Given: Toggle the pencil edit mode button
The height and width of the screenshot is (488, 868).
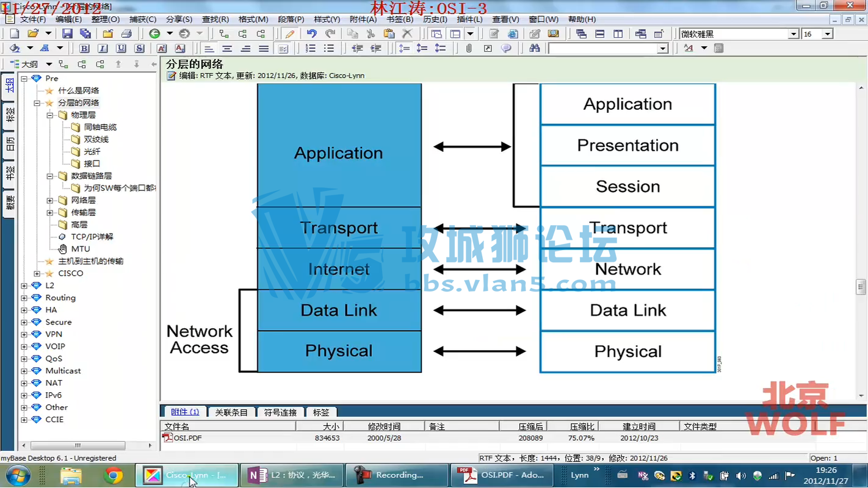Looking at the screenshot, I should [290, 34].
